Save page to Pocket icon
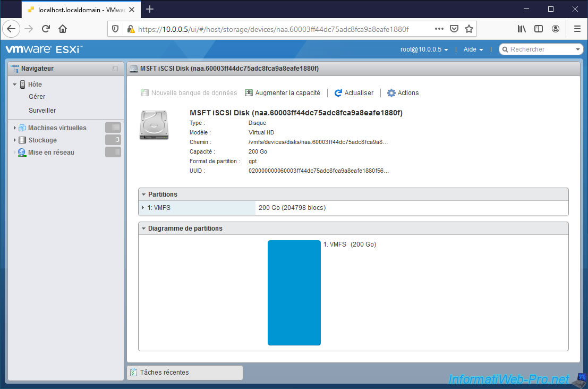This screenshot has height=389, width=588. click(x=454, y=29)
